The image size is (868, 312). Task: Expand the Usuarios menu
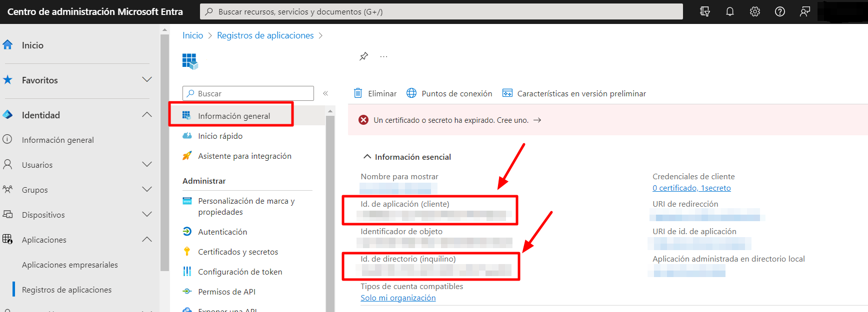coord(146,165)
